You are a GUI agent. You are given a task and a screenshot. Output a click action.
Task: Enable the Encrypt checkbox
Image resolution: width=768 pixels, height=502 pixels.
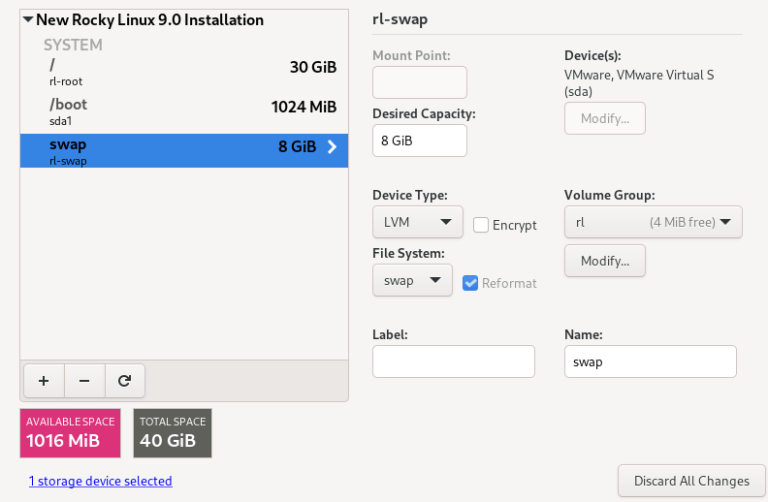(x=481, y=225)
